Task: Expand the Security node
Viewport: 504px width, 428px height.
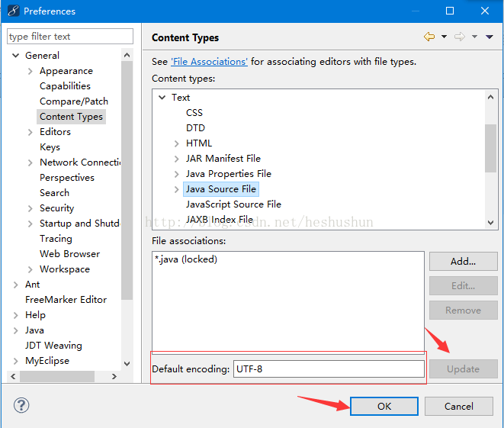Action: (30, 208)
